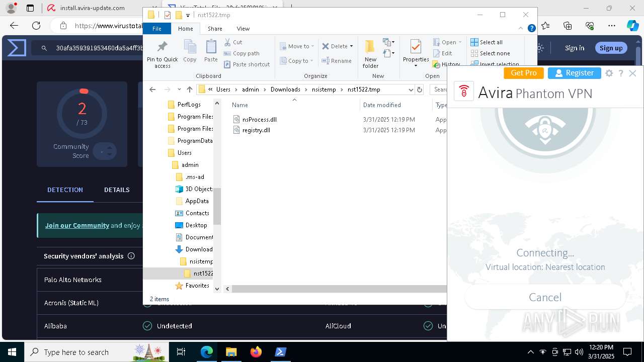Select the ProgramData folder in tree
The image size is (644, 362).
click(195, 141)
